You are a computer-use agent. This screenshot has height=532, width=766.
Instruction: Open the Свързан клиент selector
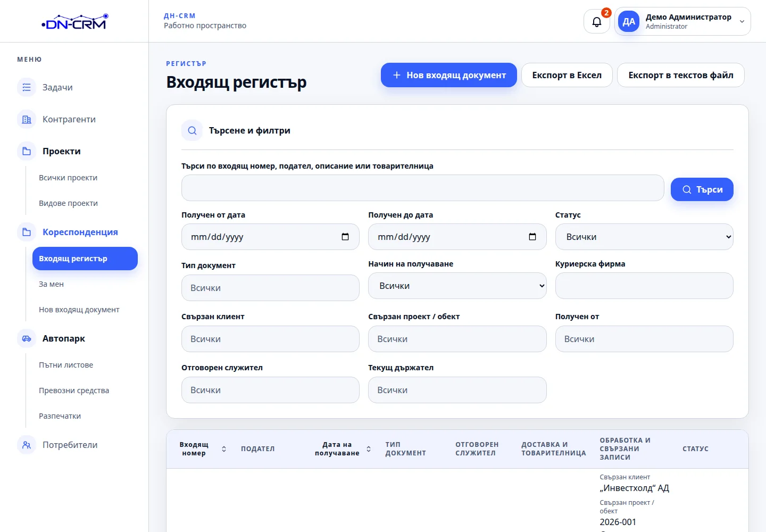270,339
